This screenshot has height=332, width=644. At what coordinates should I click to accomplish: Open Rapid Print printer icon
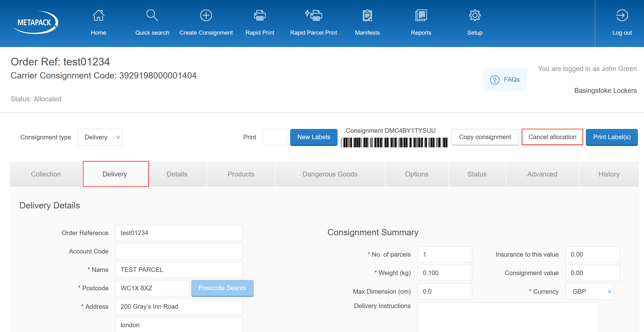(259, 16)
